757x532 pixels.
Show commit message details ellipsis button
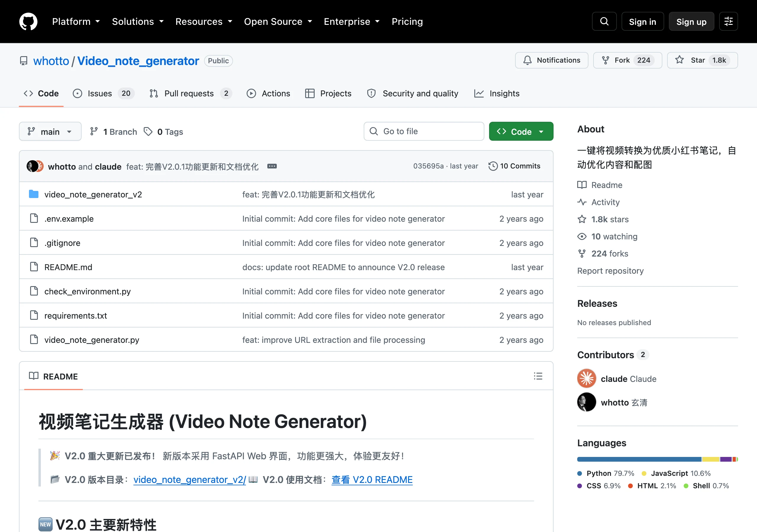(272, 166)
